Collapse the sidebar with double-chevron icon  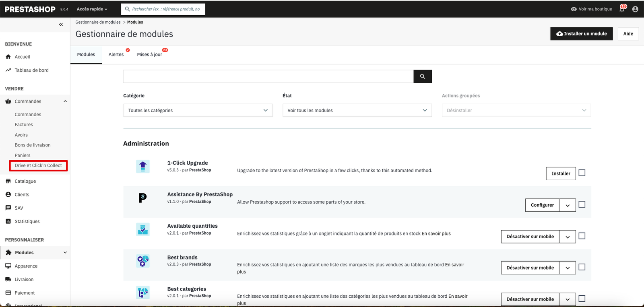(61, 25)
